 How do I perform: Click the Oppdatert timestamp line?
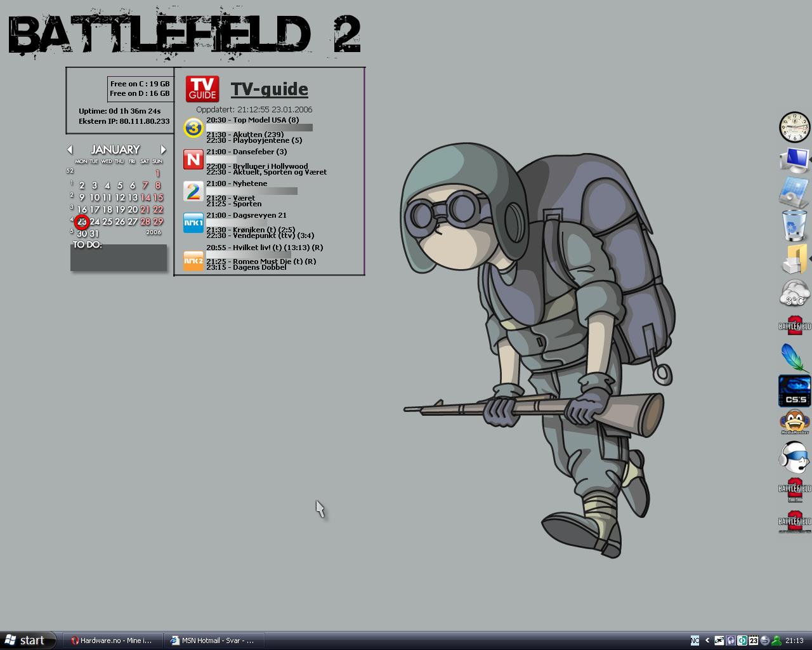pos(254,109)
